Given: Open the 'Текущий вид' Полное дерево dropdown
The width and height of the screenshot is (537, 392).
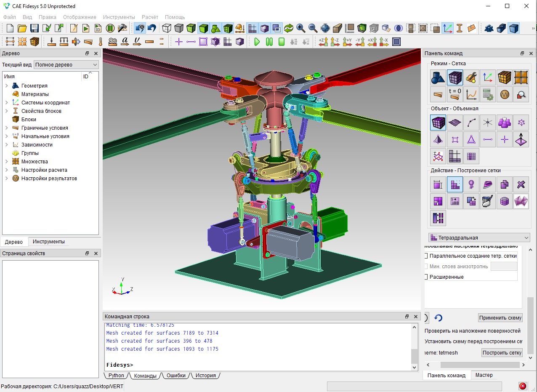Looking at the screenshot, I should (x=66, y=65).
